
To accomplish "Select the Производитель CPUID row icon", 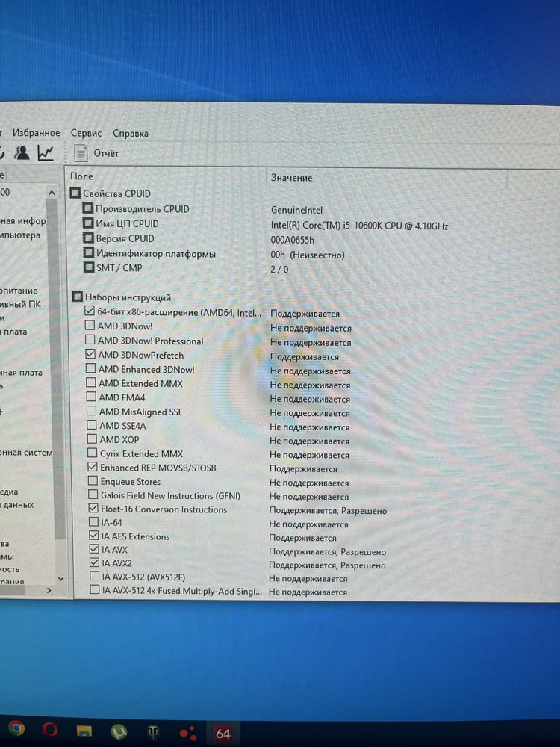I will tap(87, 208).
